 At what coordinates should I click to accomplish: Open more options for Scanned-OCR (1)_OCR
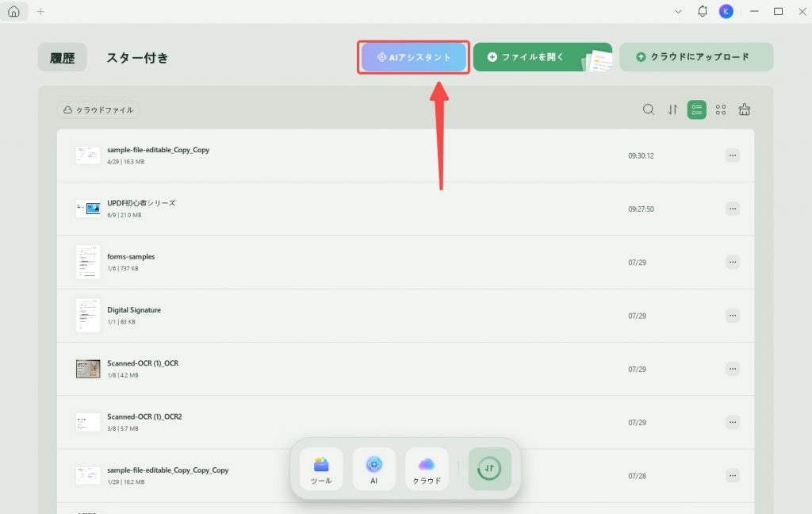732,369
